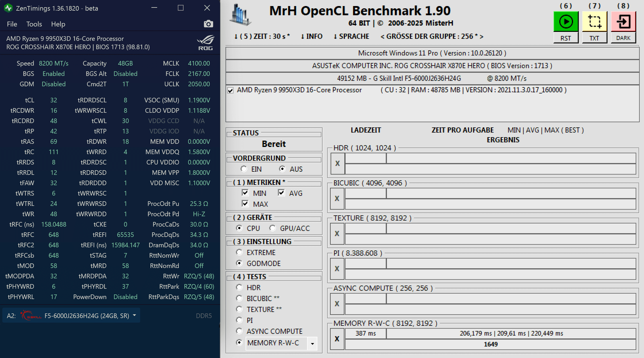Toggle the AMD Ryzen 9 9950X3D device checkbox

(x=230, y=91)
